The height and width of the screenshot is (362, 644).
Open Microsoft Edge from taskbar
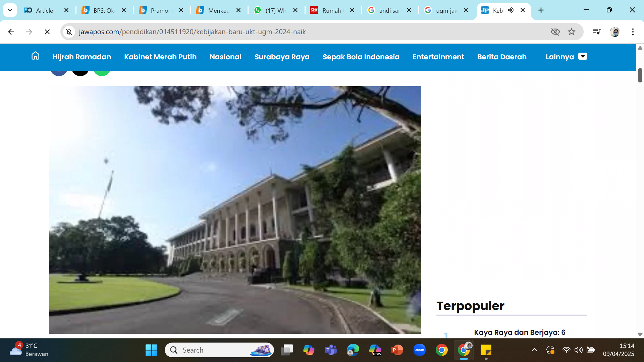click(353, 350)
